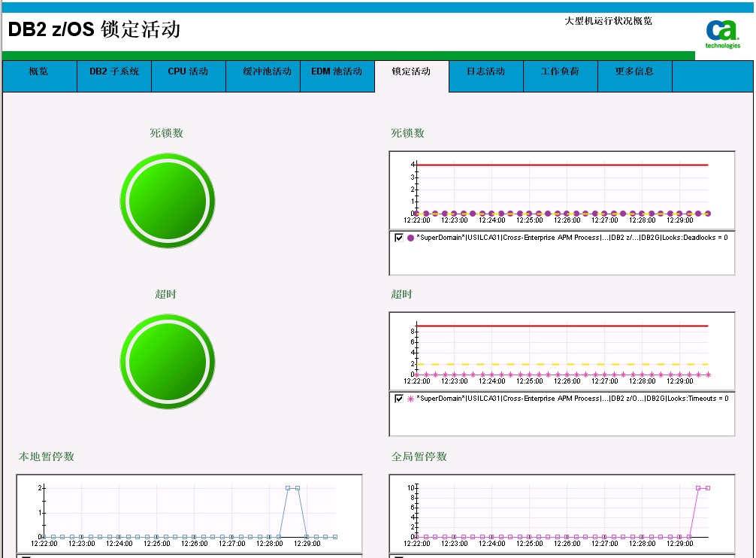Click the CA Technologies logo
756x558 pixels.
click(722, 35)
